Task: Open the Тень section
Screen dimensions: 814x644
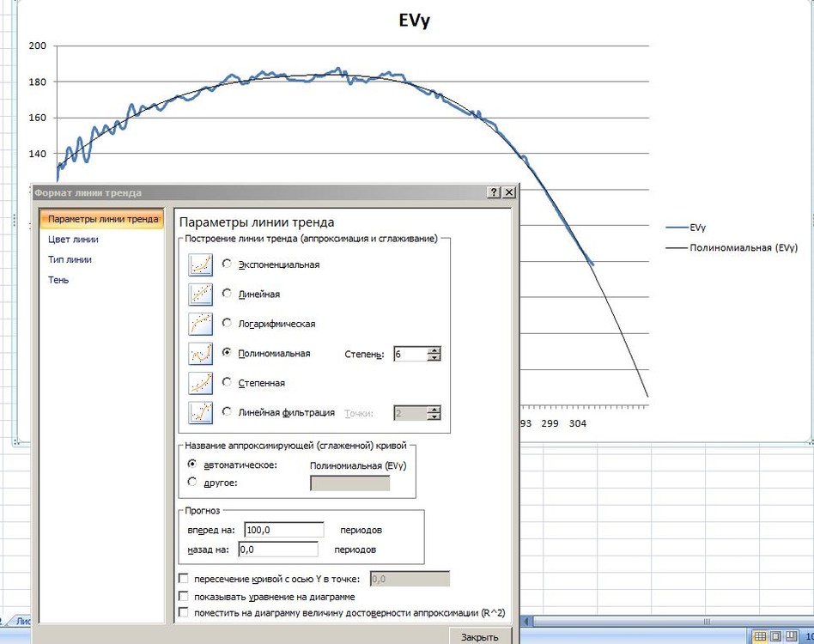Action: pos(58,280)
